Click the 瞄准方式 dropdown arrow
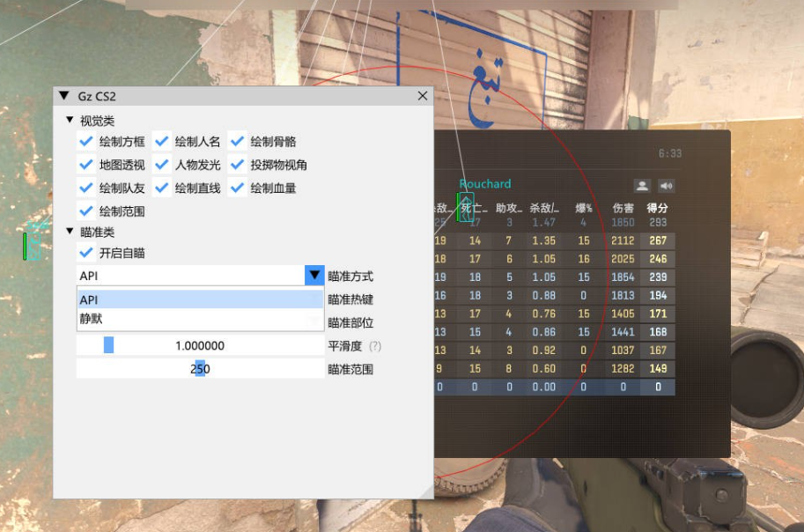Screen dimensions: 804x532 click(x=314, y=276)
